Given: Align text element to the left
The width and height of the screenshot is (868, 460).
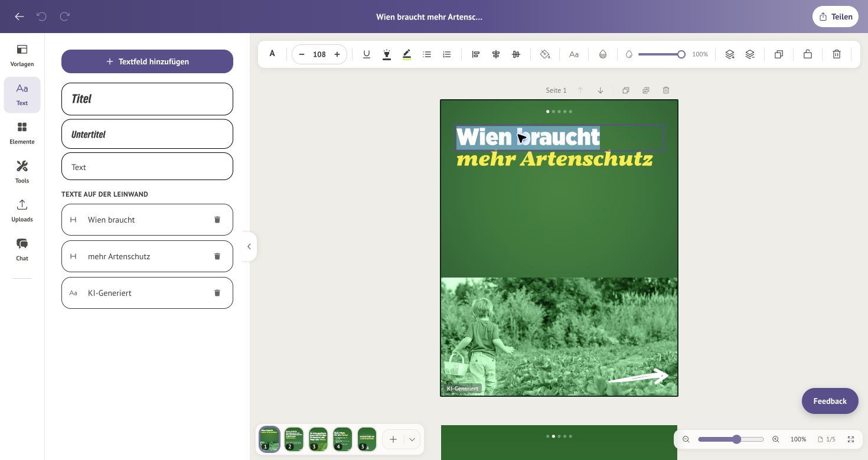Looking at the screenshot, I should point(476,54).
